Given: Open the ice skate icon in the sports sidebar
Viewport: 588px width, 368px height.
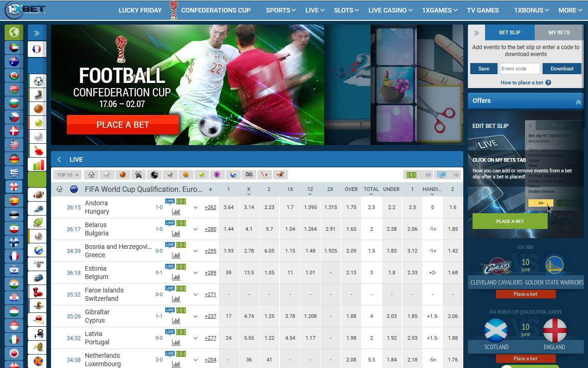Looking at the screenshot, I should [x=38, y=95].
